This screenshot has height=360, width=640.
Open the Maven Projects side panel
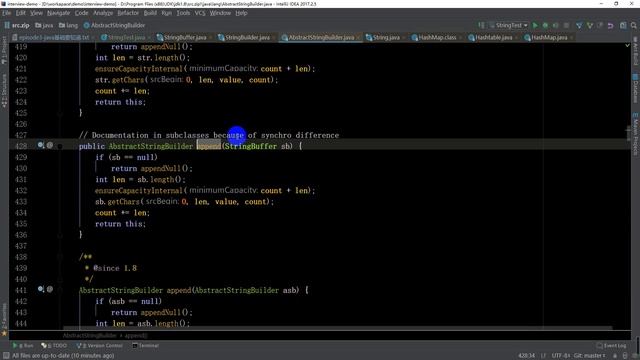point(635,135)
